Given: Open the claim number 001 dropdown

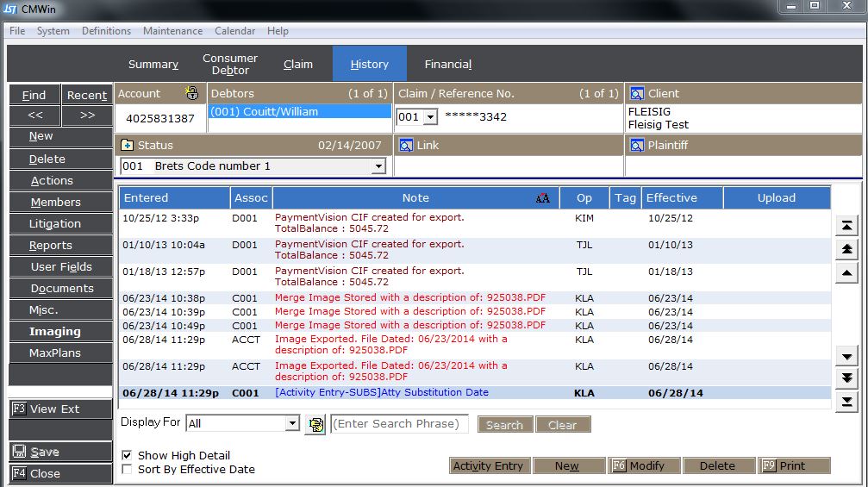Looking at the screenshot, I should coord(430,116).
